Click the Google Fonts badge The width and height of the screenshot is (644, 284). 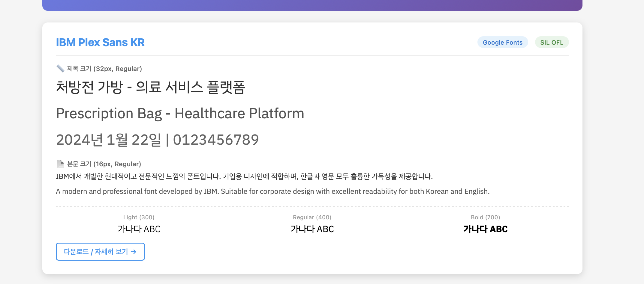coord(503,42)
